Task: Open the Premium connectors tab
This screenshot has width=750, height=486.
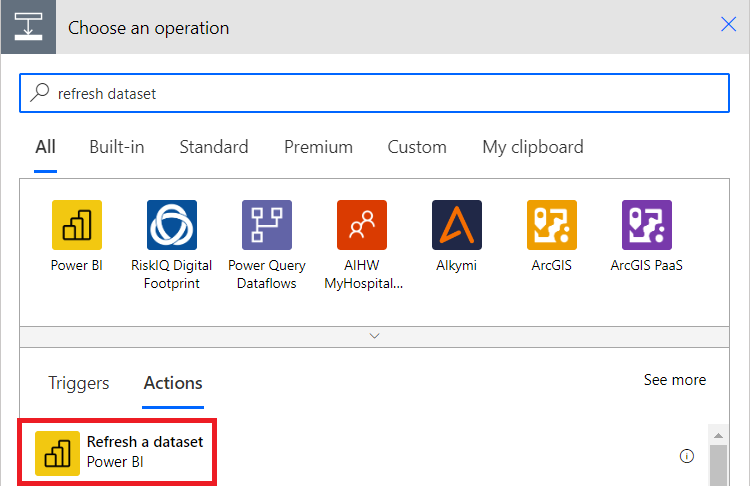Action: pyautogui.click(x=319, y=147)
